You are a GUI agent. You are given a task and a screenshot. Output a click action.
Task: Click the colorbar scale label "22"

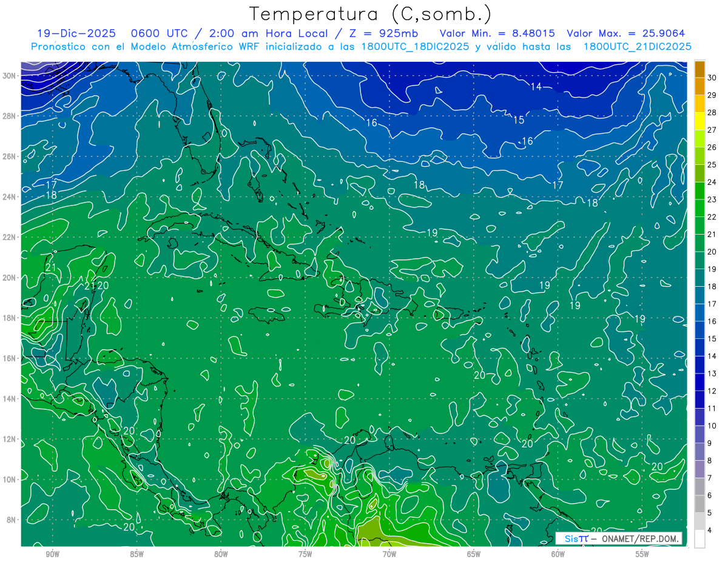click(x=712, y=216)
